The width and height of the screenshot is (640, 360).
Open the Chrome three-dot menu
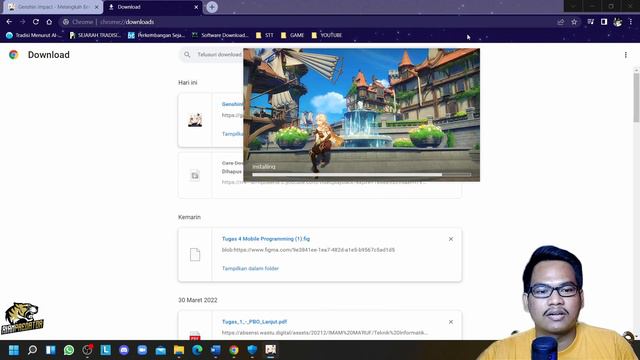click(631, 22)
